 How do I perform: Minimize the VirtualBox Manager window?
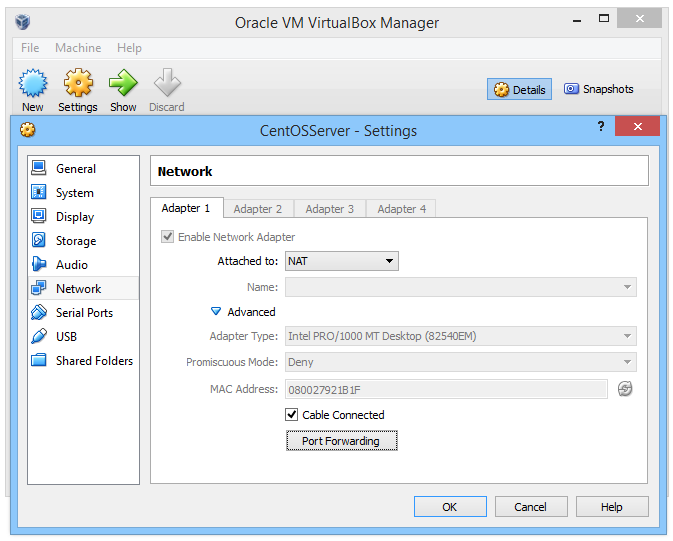click(x=577, y=20)
